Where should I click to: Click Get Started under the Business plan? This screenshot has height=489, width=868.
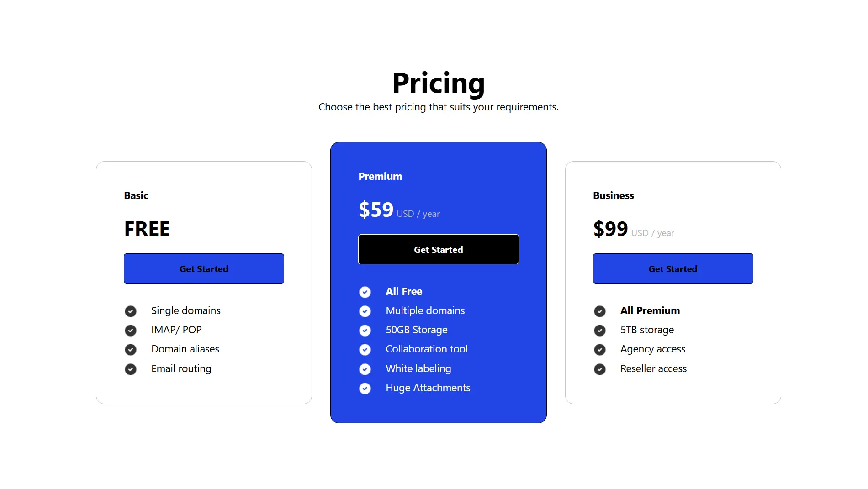(672, 268)
